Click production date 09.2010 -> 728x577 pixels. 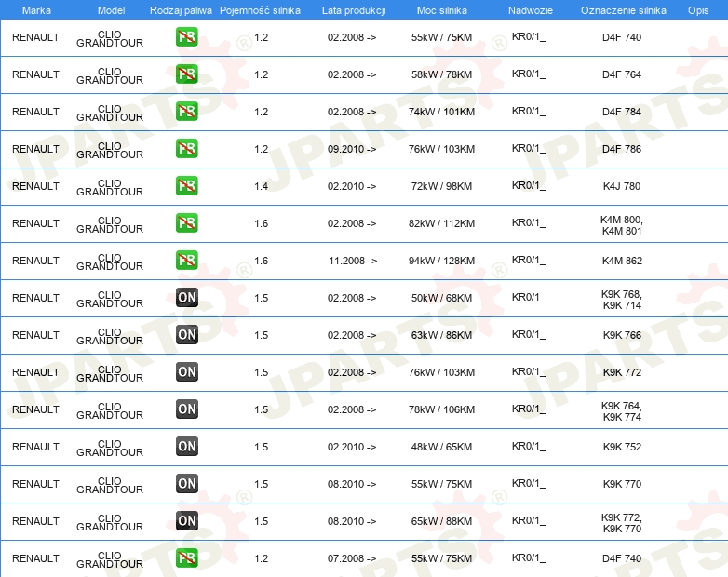click(x=352, y=149)
